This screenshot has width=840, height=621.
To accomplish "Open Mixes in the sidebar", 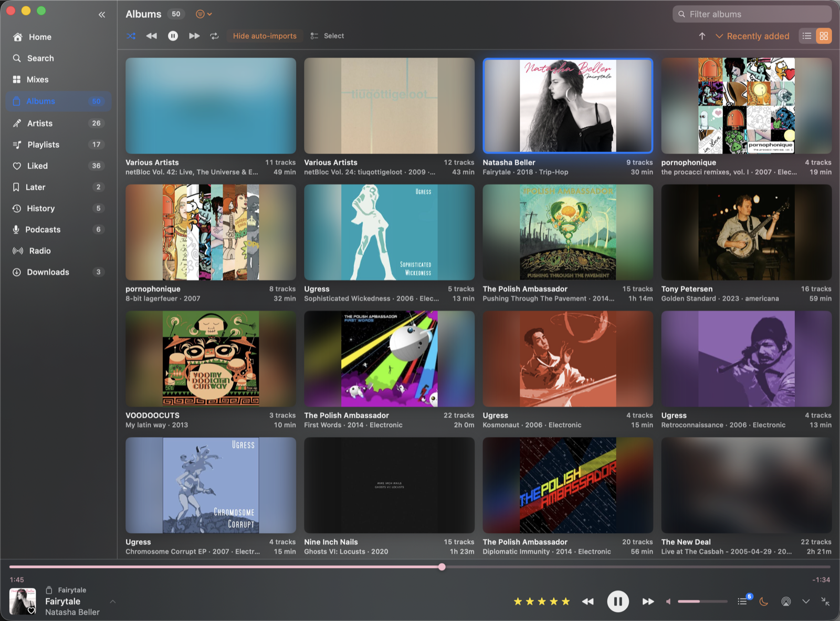I will coord(58,79).
